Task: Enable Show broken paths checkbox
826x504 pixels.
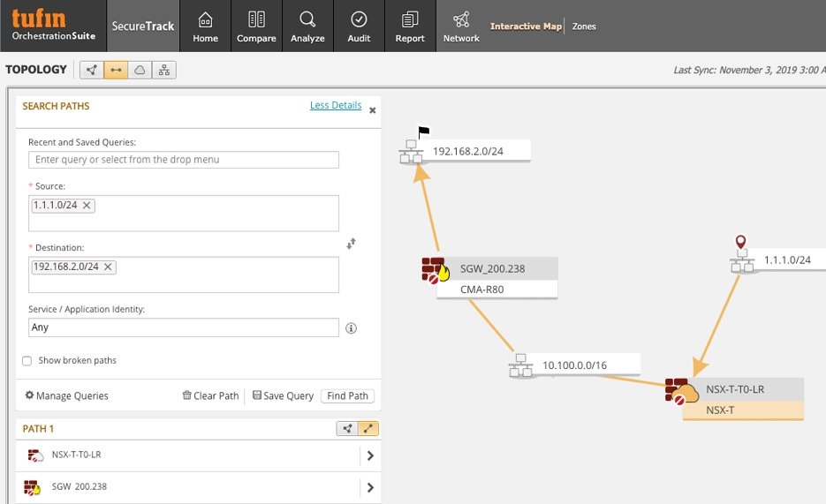Action: tap(27, 361)
